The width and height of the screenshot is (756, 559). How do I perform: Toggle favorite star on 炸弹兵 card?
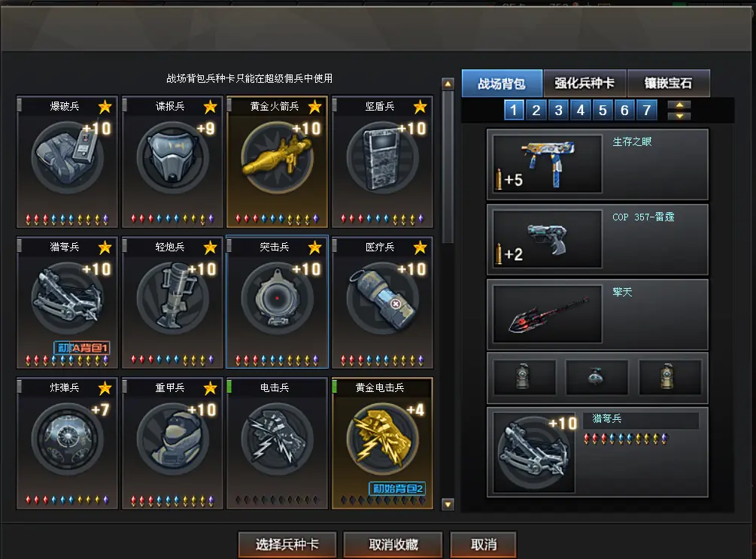(x=105, y=387)
